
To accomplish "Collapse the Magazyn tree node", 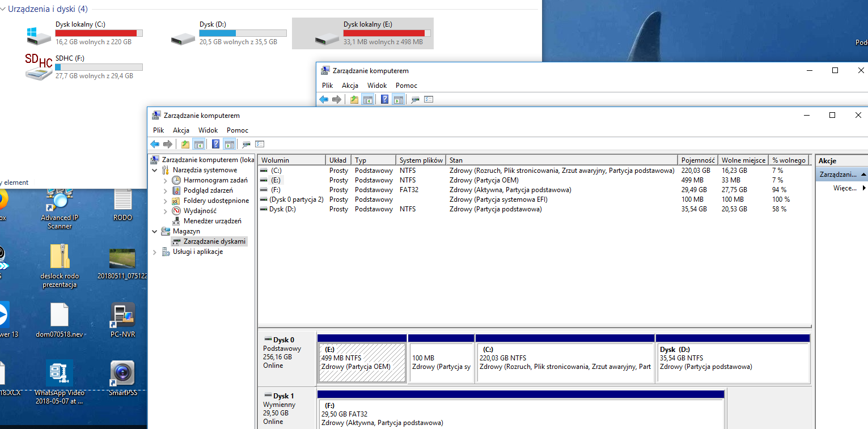I will click(154, 231).
